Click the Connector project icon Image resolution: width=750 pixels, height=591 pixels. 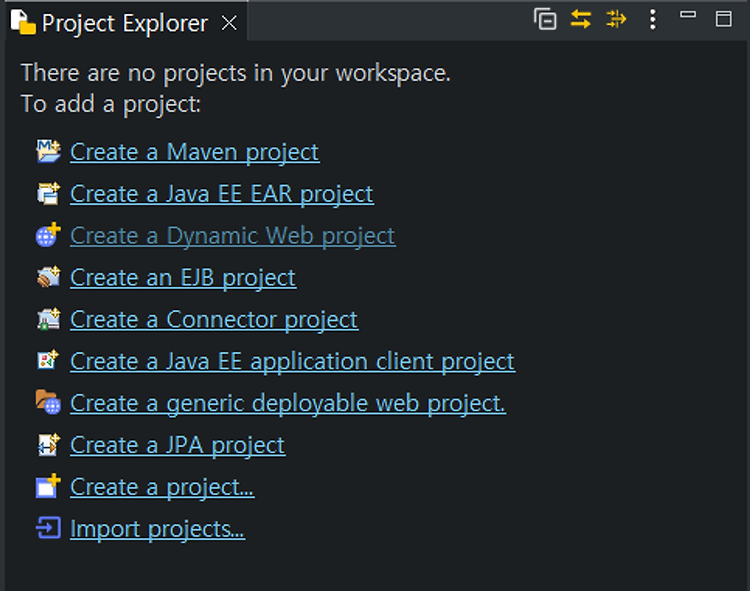pos(48,319)
